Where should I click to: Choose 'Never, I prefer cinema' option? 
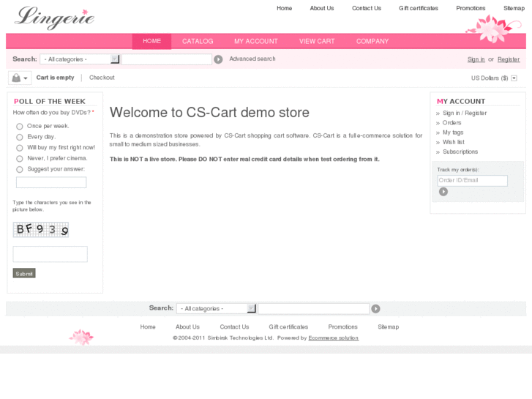click(20, 159)
